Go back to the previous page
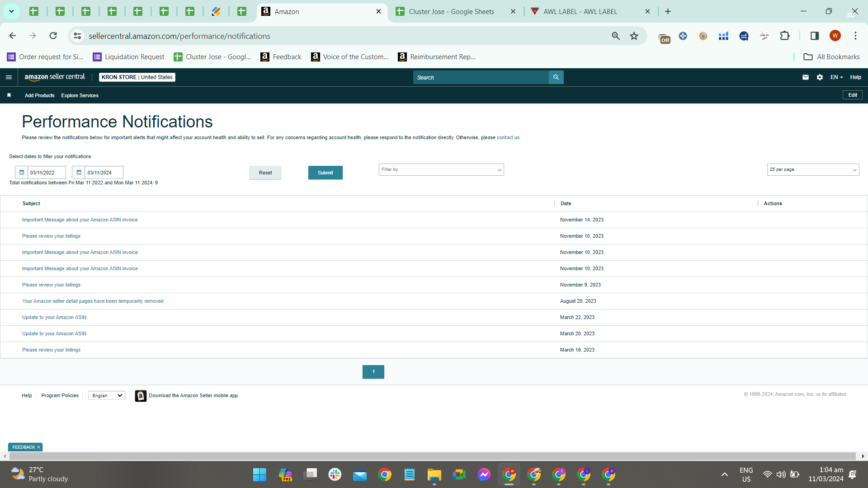Viewport: 868px width, 488px height. pyautogui.click(x=13, y=36)
